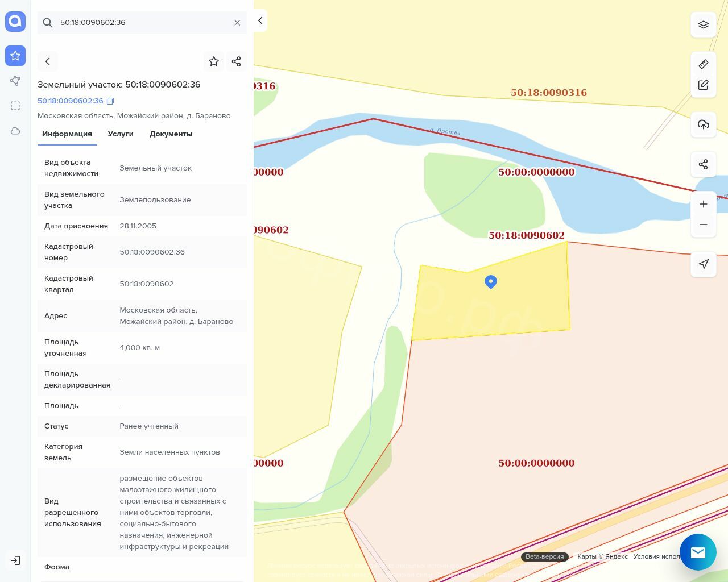This screenshot has height=582, width=728.
Task: Copy cadastral number 50:18:0090602:36
Action: tap(110, 101)
